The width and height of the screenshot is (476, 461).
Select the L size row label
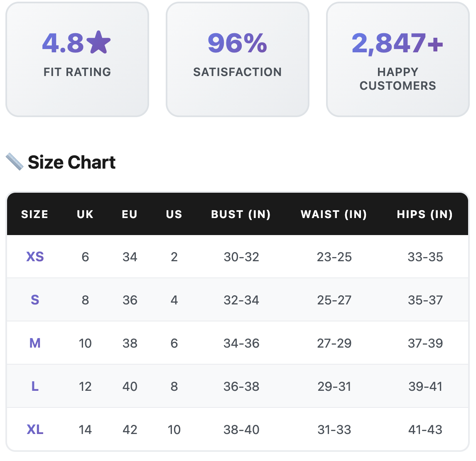(x=35, y=386)
